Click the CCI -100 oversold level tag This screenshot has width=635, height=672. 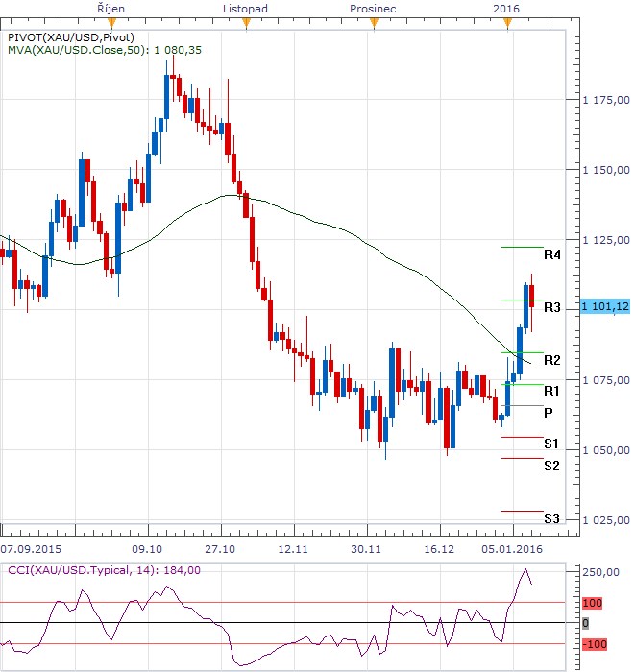pos(595,644)
